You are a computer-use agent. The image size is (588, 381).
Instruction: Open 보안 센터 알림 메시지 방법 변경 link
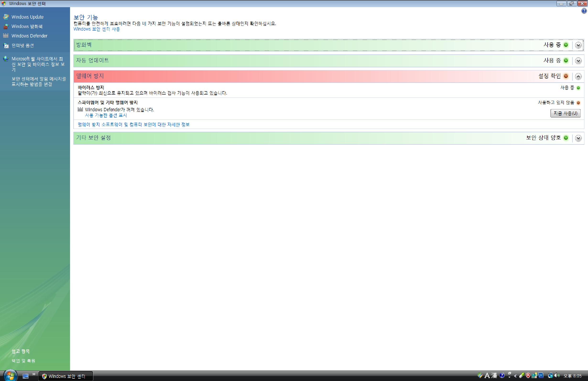click(x=39, y=81)
